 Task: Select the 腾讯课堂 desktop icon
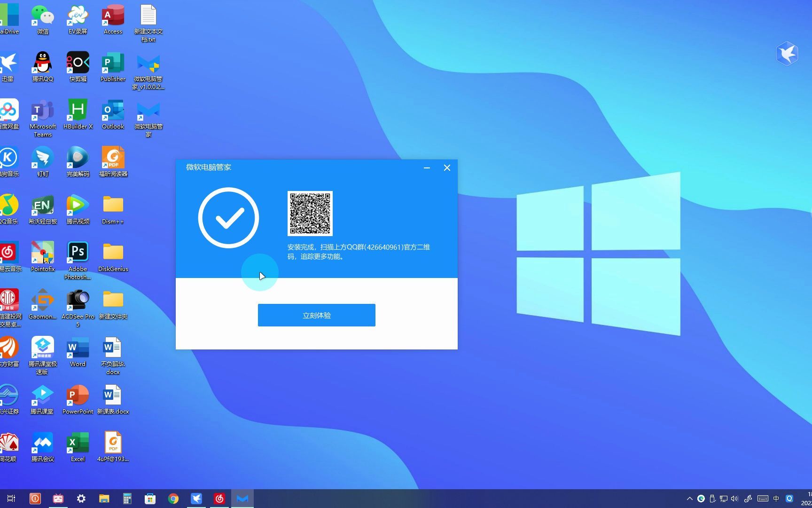point(43,399)
